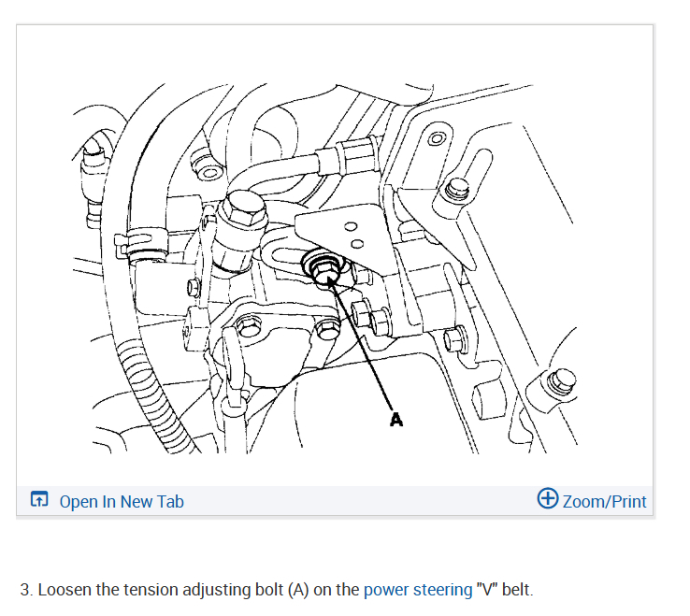Click the '(A)' reference in the step 3 text
690x616 pixels.
click(x=298, y=590)
